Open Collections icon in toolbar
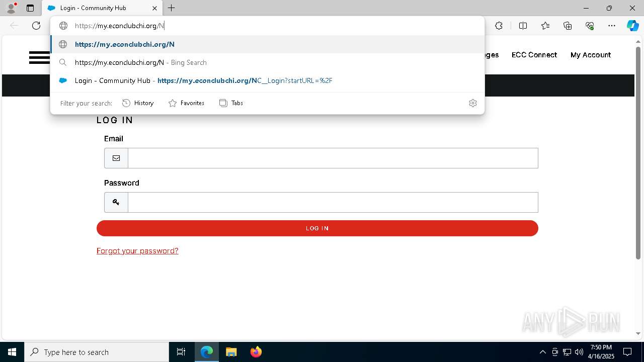 568,26
